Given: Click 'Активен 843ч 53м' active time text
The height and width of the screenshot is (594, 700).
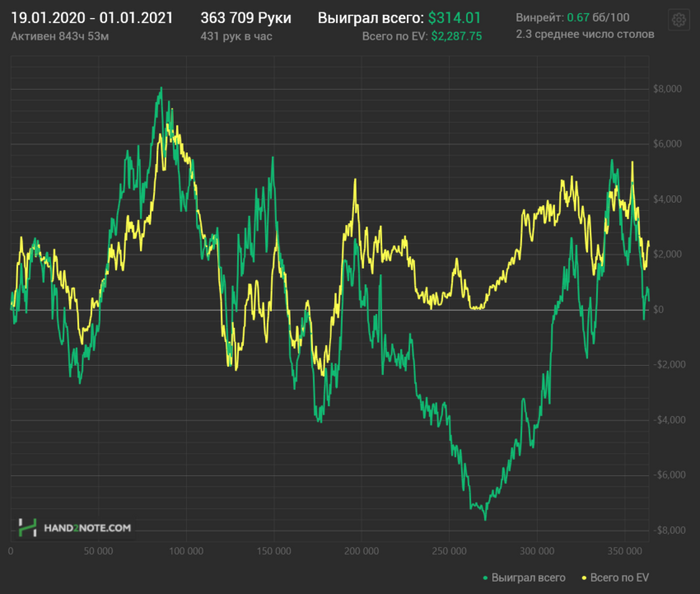Looking at the screenshot, I should point(60,36).
